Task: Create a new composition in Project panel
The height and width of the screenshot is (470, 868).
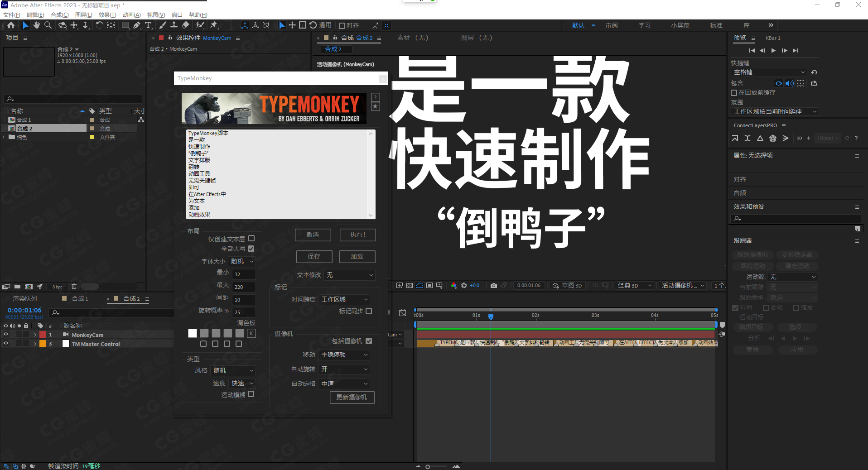Action: coord(29,287)
